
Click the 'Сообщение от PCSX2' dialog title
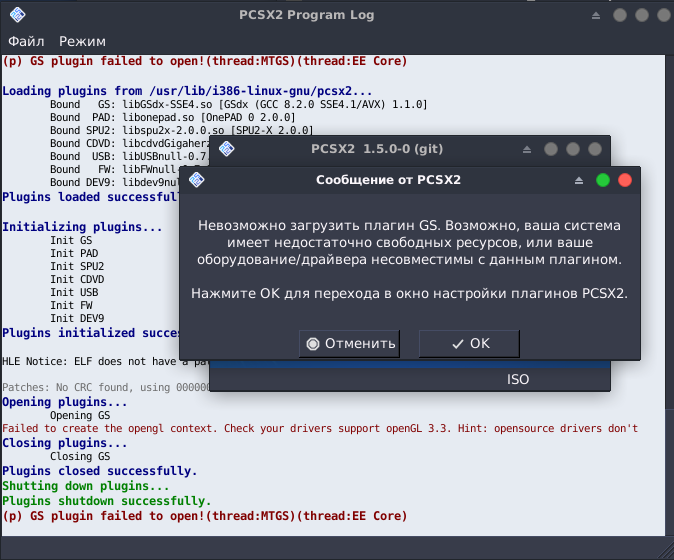coord(388,180)
